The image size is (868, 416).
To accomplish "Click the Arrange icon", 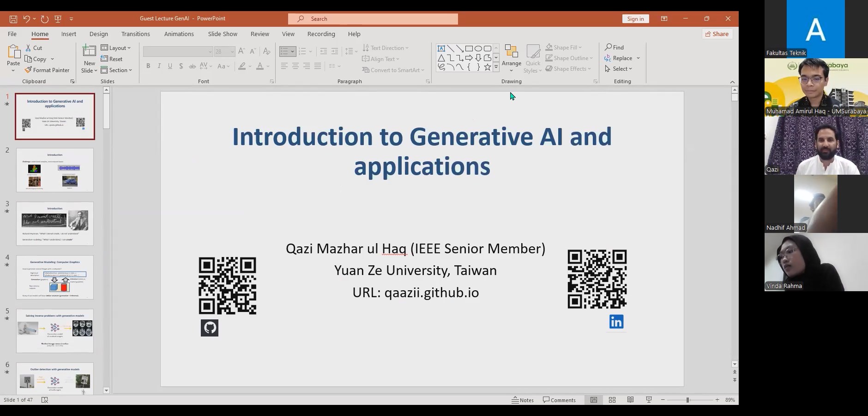I will pos(511,52).
